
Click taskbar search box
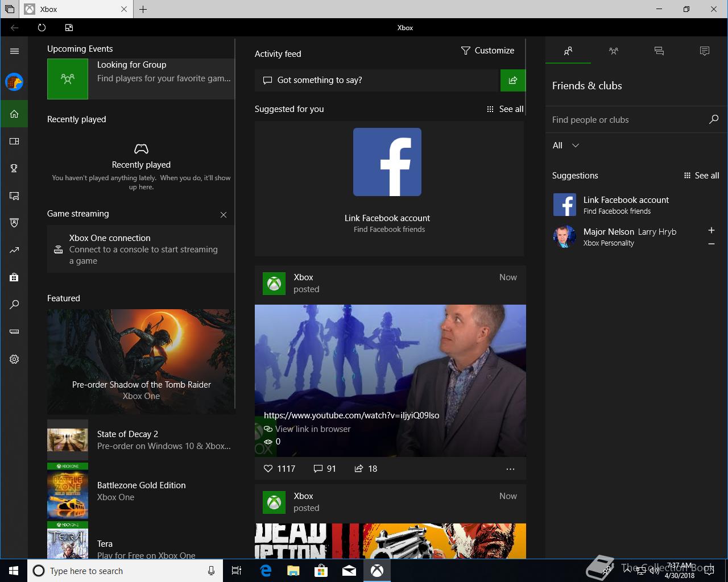(125, 571)
